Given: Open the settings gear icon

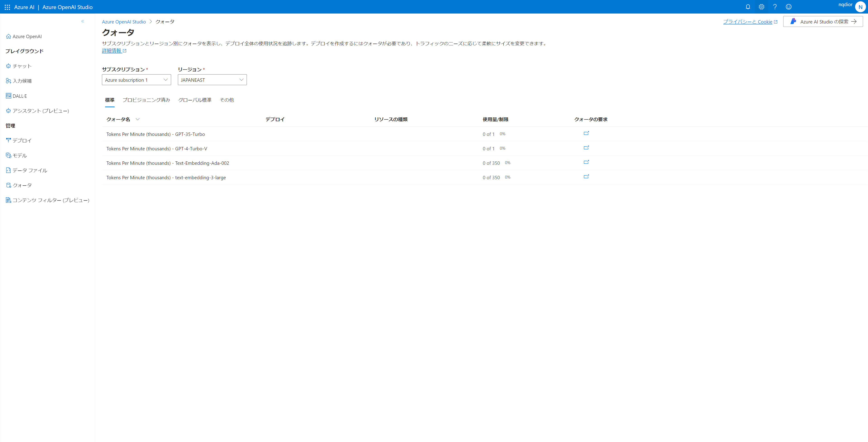Looking at the screenshot, I should pyautogui.click(x=761, y=7).
